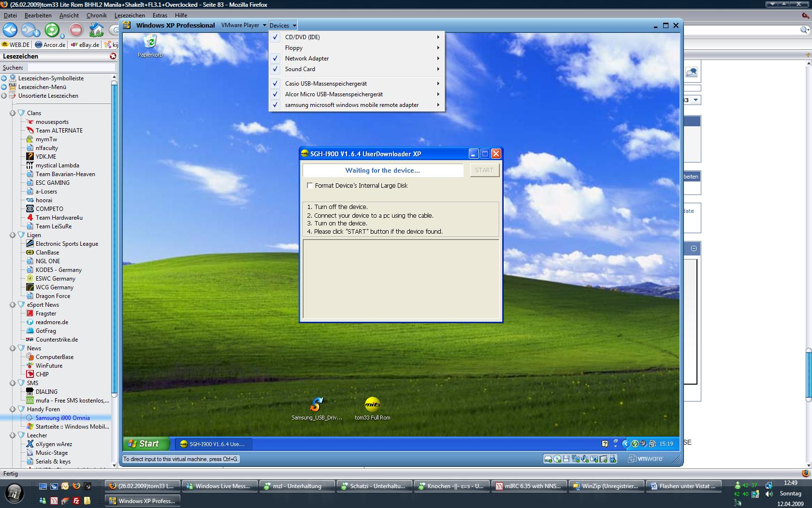Click SGH-I900 V1.6.4 XP taskbar button
This screenshot has width=812, height=508.
(x=212, y=444)
